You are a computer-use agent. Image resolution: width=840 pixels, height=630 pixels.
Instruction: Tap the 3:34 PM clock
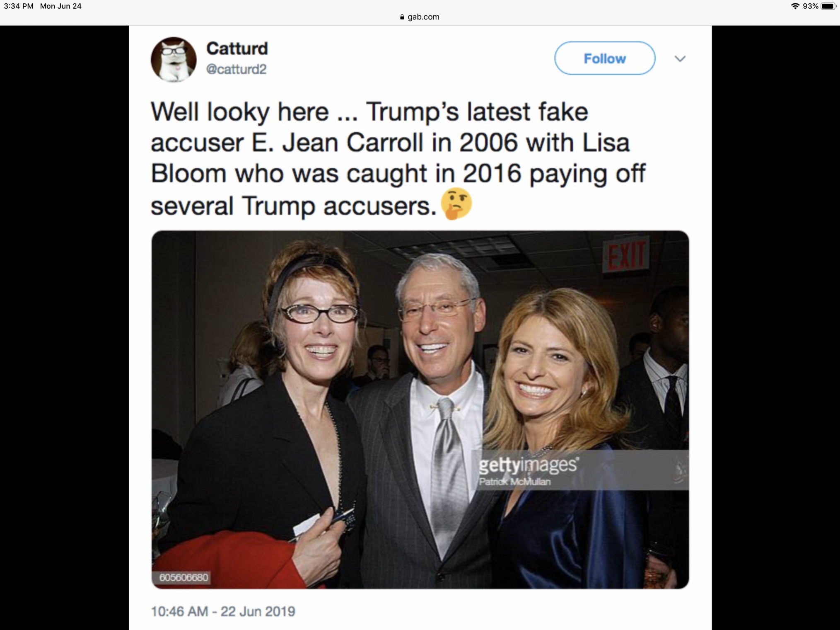pos(19,6)
